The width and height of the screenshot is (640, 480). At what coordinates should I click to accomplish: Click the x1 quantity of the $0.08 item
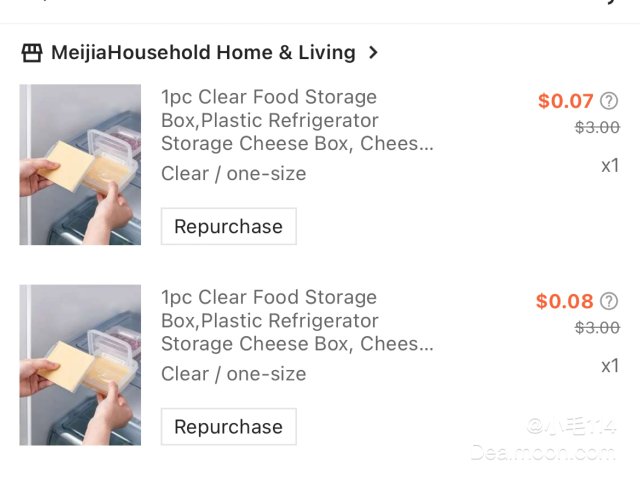[x=610, y=366]
